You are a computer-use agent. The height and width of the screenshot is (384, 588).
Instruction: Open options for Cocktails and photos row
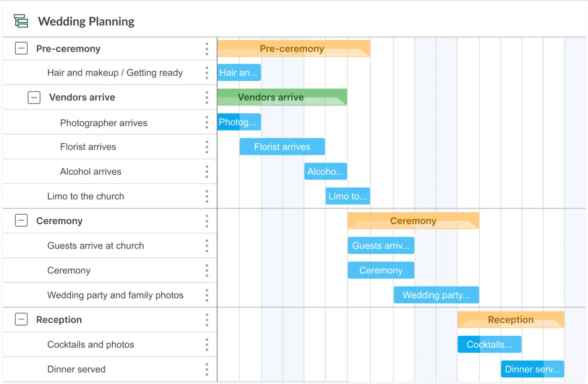(207, 344)
